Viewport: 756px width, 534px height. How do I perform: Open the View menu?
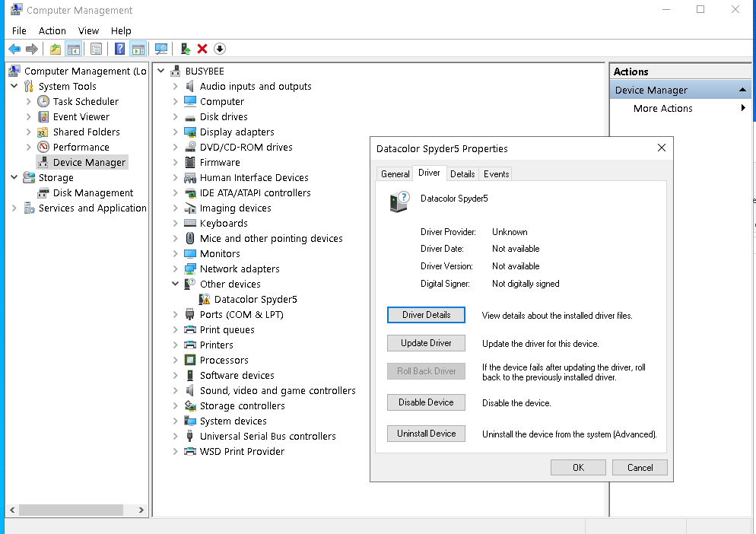pos(89,31)
